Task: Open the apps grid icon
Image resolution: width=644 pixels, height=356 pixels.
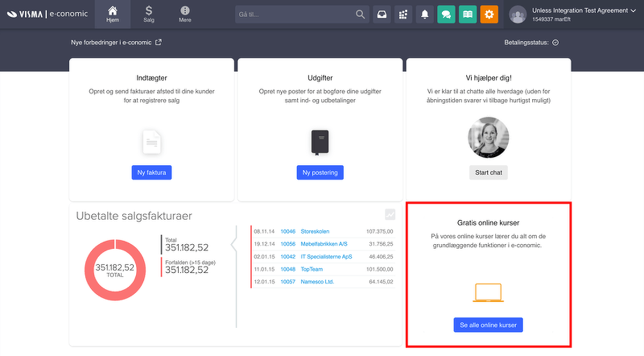Action: pos(403,14)
